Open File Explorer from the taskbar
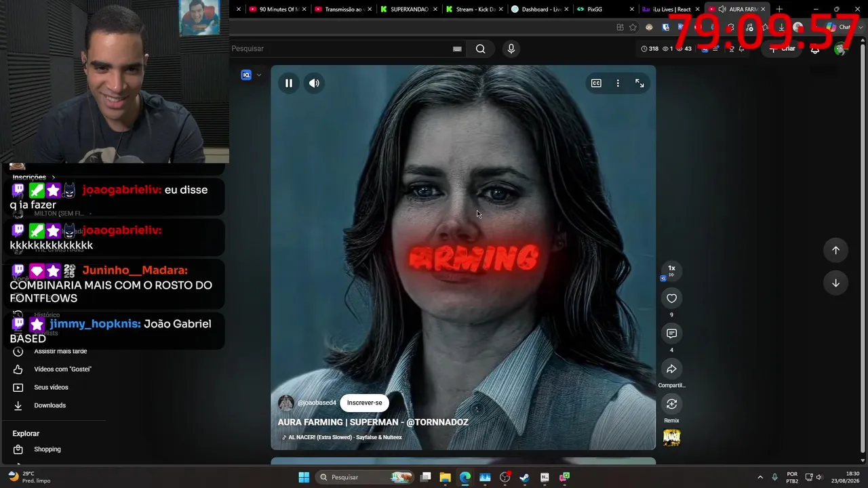This screenshot has height=488, width=868. (445, 477)
